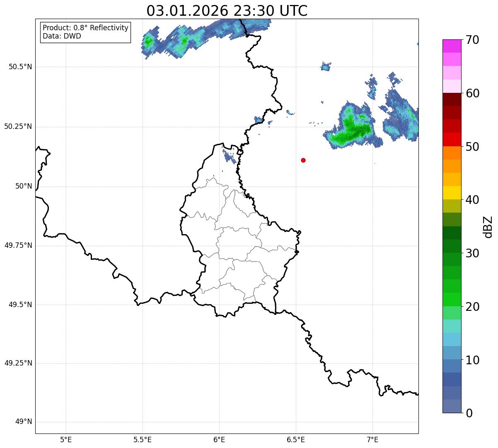The image size is (498, 448).
Task: Click the latitude label "49.25°N"
Action: coord(18,363)
